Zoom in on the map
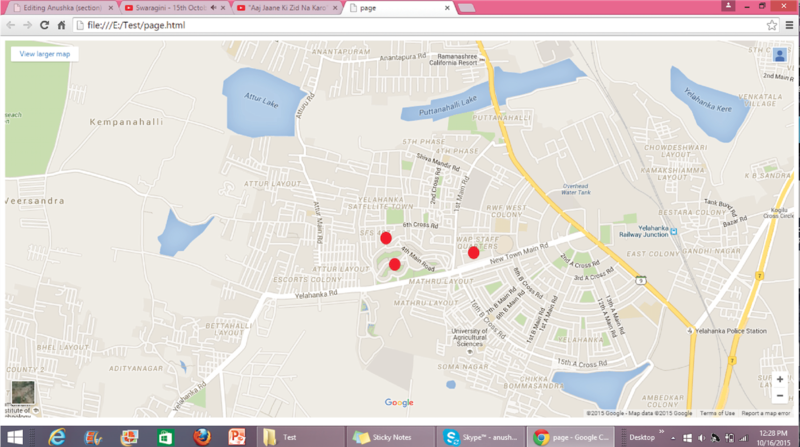800x447 pixels. [x=779, y=379]
